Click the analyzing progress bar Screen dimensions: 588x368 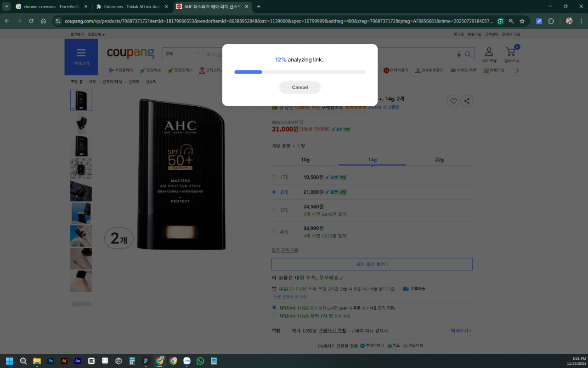300,72
